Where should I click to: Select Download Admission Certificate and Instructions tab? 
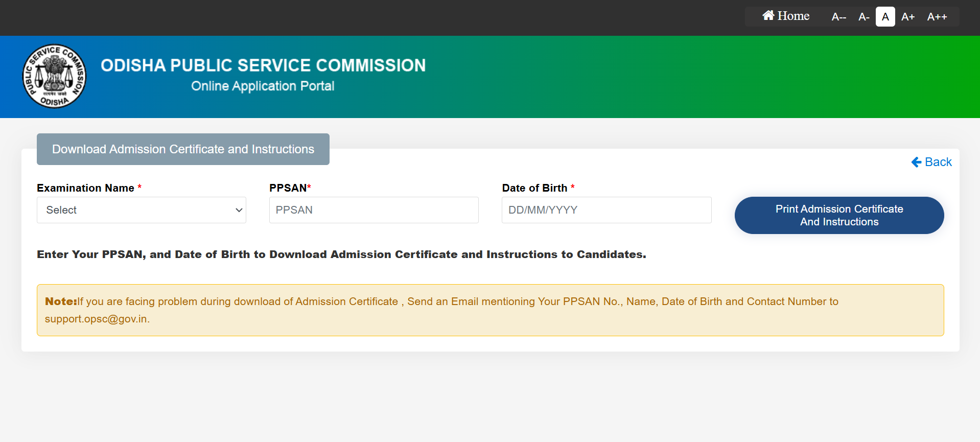point(183,149)
